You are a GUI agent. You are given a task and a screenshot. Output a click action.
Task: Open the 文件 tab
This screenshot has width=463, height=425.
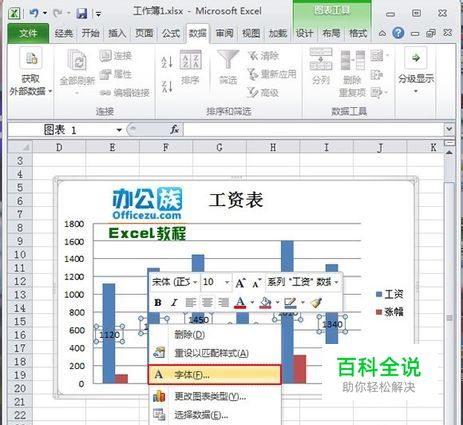coord(28,33)
